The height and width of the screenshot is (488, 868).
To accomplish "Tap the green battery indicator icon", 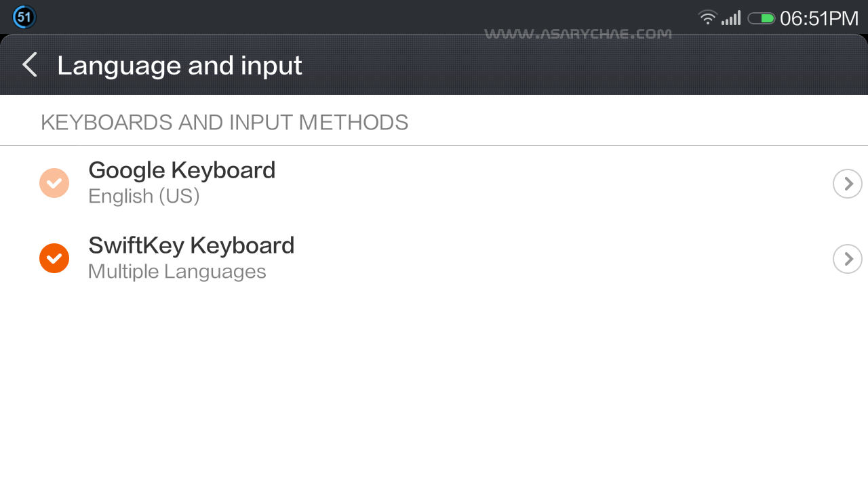I will click(761, 18).
